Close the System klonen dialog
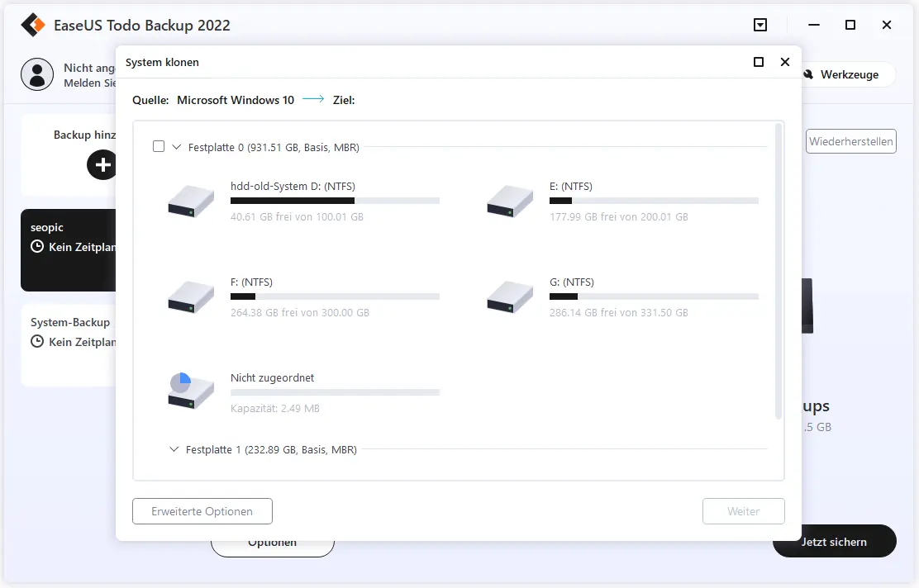Viewport: 919px width, 588px height. [x=785, y=62]
